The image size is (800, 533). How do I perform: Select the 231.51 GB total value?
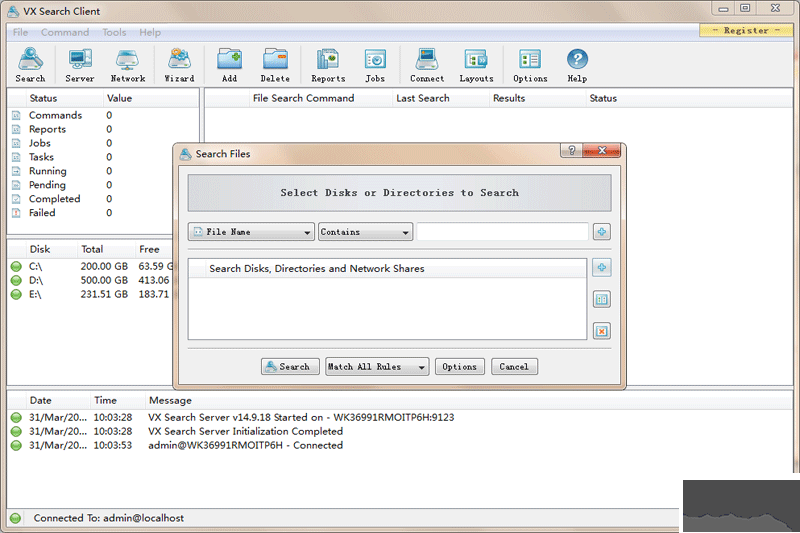(x=104, y=294)
